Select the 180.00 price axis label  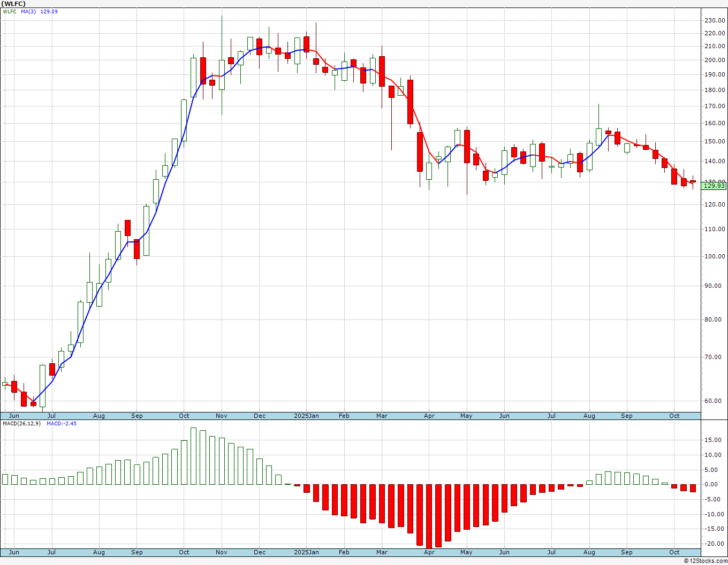(715, 90)
